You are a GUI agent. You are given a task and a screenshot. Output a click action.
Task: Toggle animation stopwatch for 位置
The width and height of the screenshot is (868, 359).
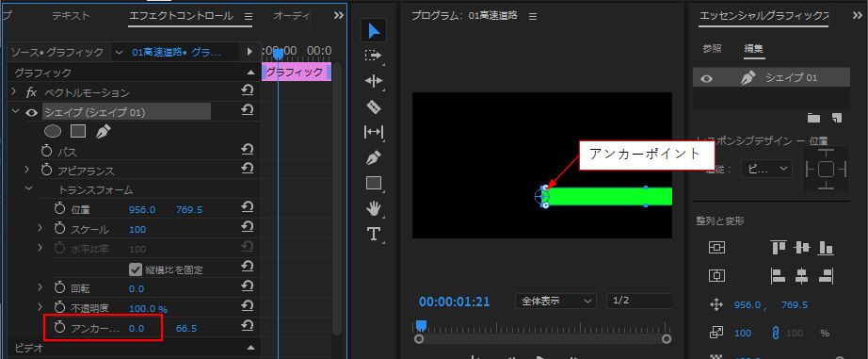(60, 209)
